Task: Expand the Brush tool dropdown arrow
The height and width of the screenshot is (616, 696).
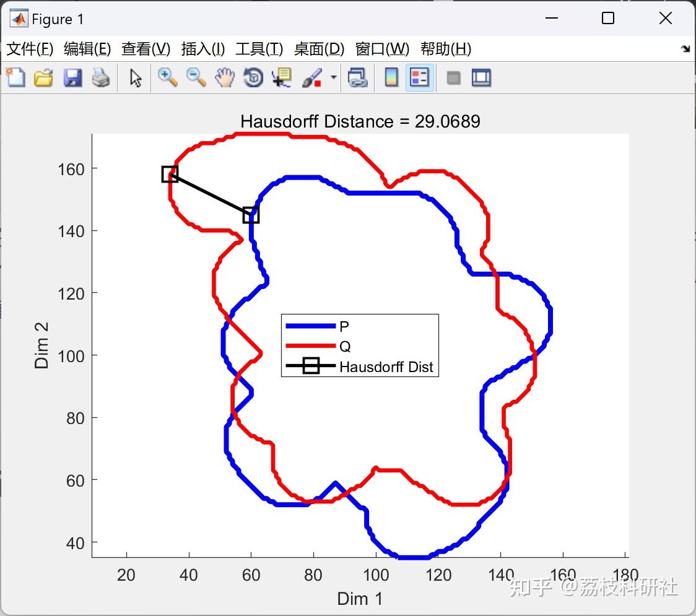Action: tap(334, 77)
